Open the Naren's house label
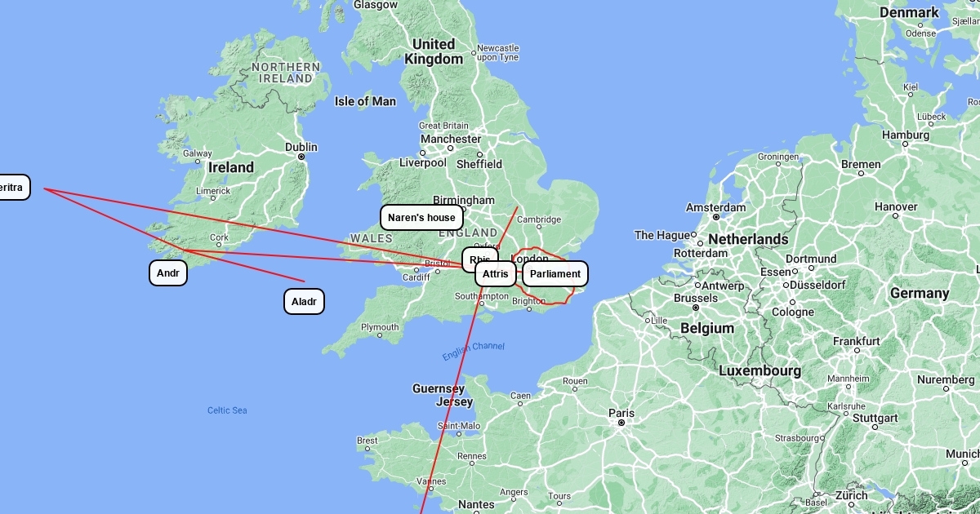The width and height of the screenshot is (980, 514). (x=421, y=218)
